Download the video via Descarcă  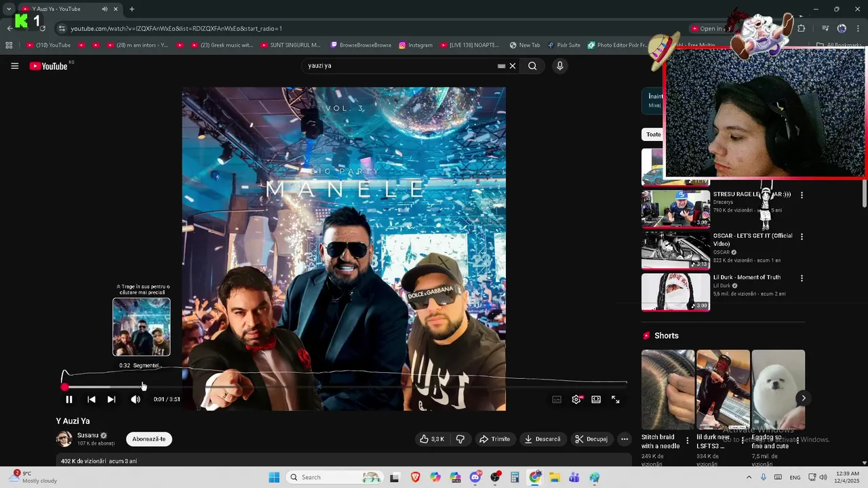542,439
